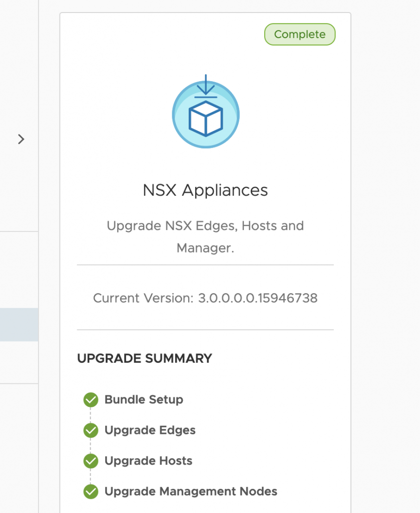The image size is (420, 513).
Task: Click the Upgrade NSX Edges description text
Action: (205, 236)
